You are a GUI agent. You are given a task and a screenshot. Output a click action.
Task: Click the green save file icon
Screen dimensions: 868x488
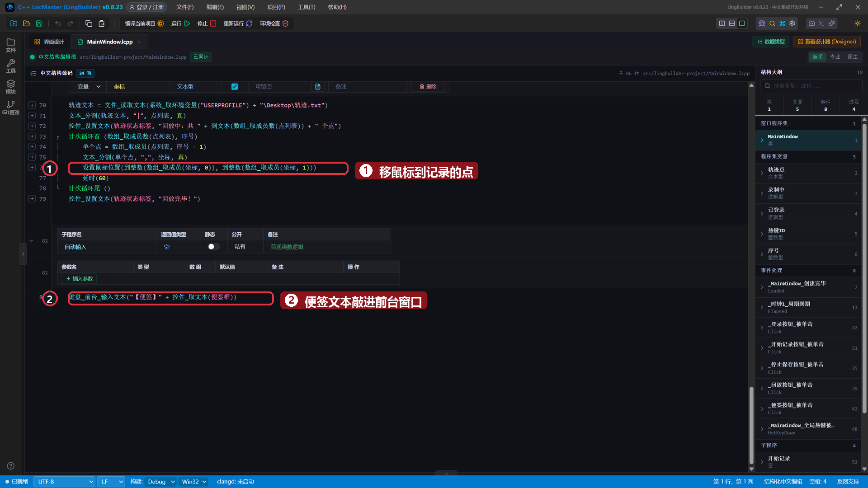coord(39,23)
